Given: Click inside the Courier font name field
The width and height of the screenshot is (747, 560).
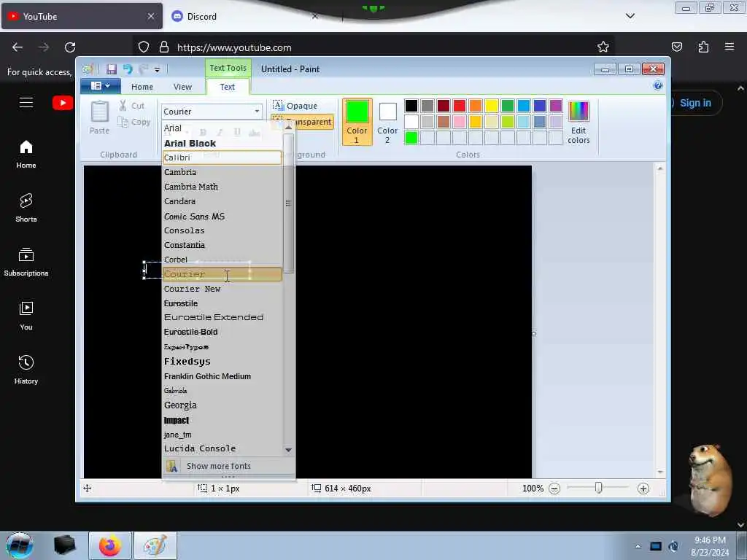Looking at the screenshot, I should coord(206,112).
